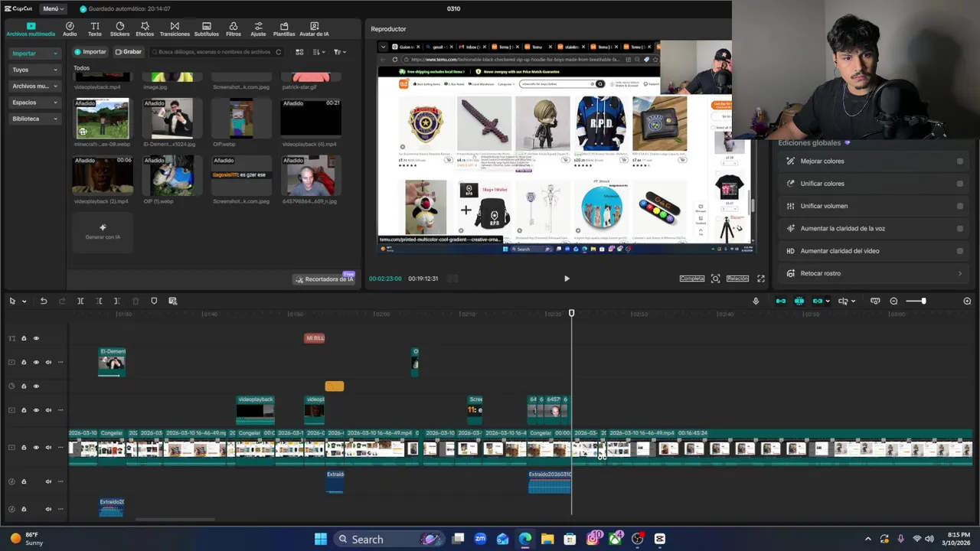
Task: Open the Subtítulos tab
Action: [x=206, y=29]
